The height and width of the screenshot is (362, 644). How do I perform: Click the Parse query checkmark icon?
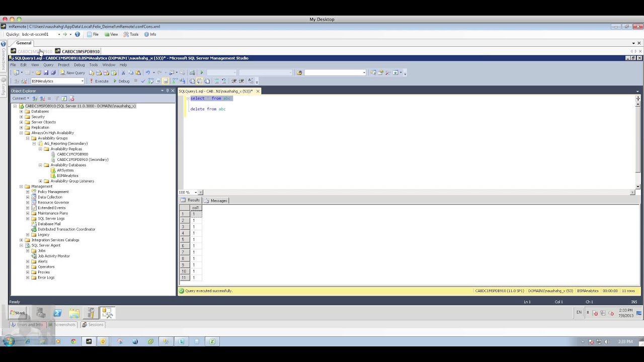click(143, 81)
